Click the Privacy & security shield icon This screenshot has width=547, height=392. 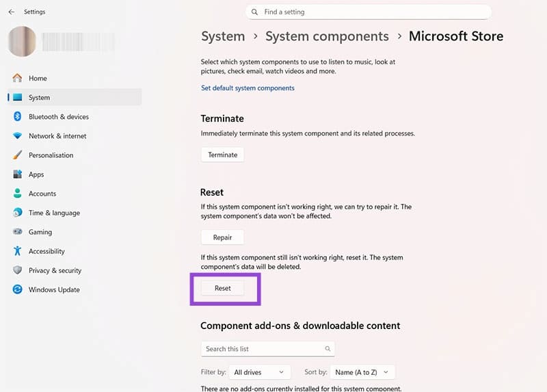click(x=18, y=270)
